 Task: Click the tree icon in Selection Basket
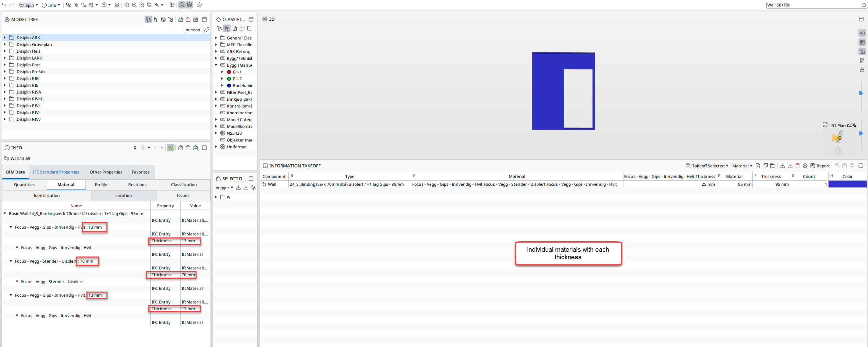(253, 187)
